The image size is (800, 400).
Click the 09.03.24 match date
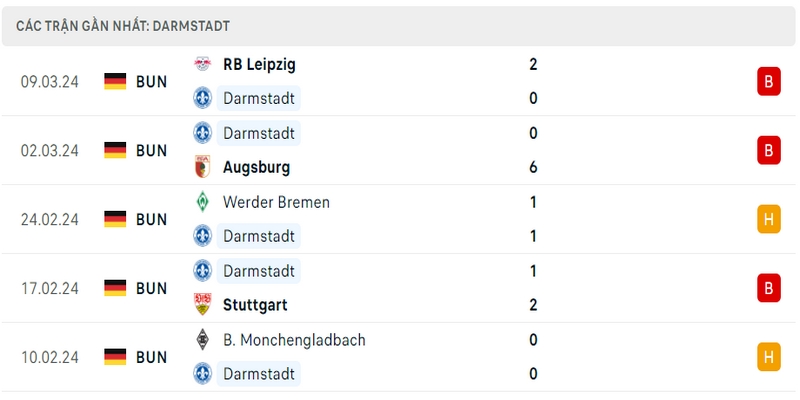pos(49,82)
